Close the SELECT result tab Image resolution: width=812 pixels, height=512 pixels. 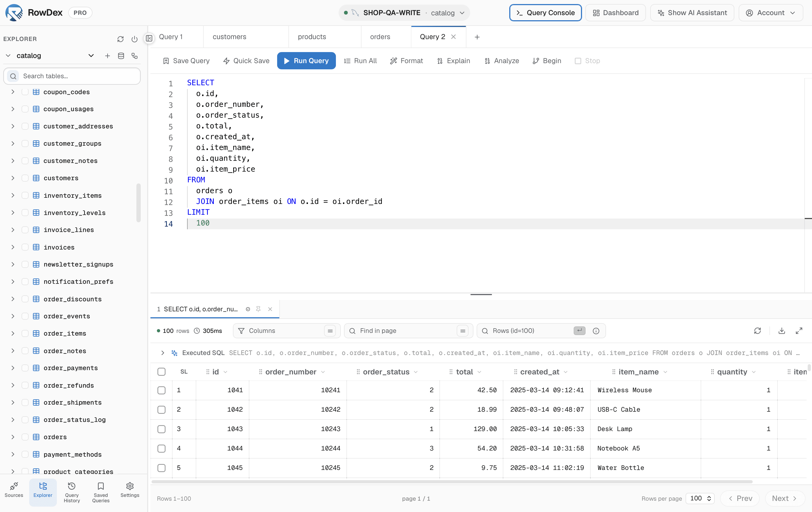270,309
